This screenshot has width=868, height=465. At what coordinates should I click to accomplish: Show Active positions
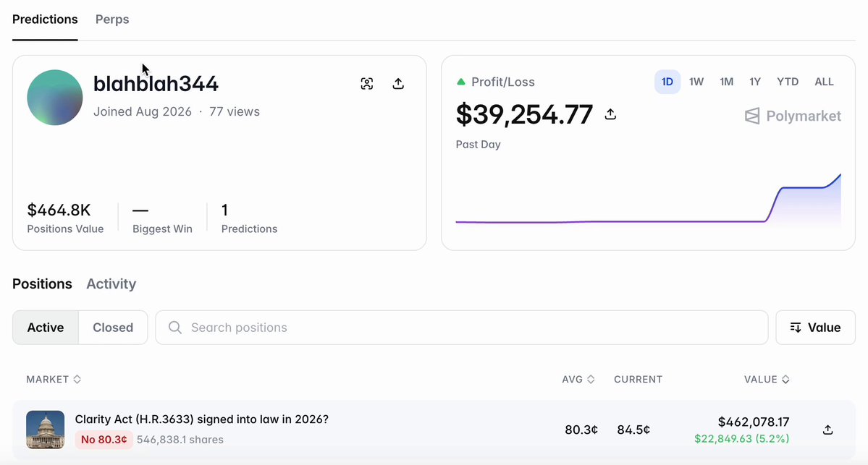click(x=46, y=328)
